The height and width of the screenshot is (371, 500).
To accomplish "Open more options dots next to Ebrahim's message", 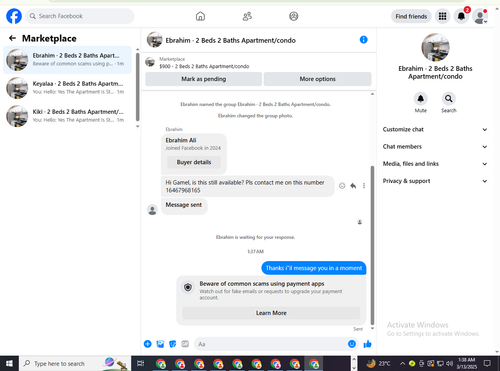I will tap(364, 186).
